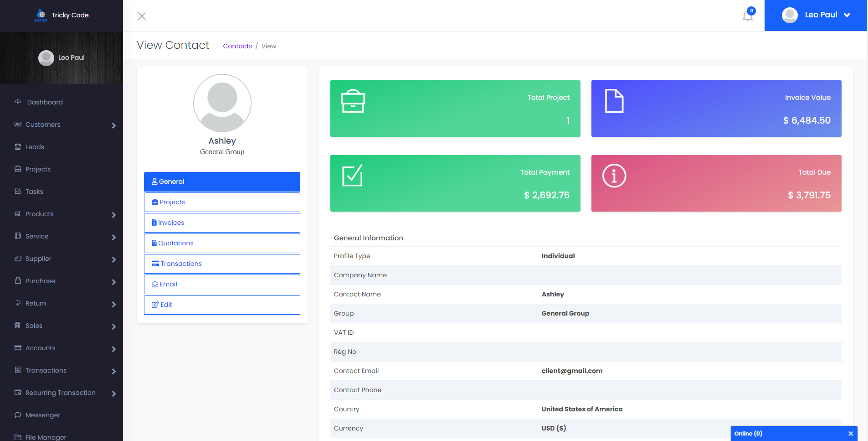Image resolution: width=868 pixels, height=441 pixels.
Task: Click the document icon on Invoice Value card
Action: (x=614, y=101)
